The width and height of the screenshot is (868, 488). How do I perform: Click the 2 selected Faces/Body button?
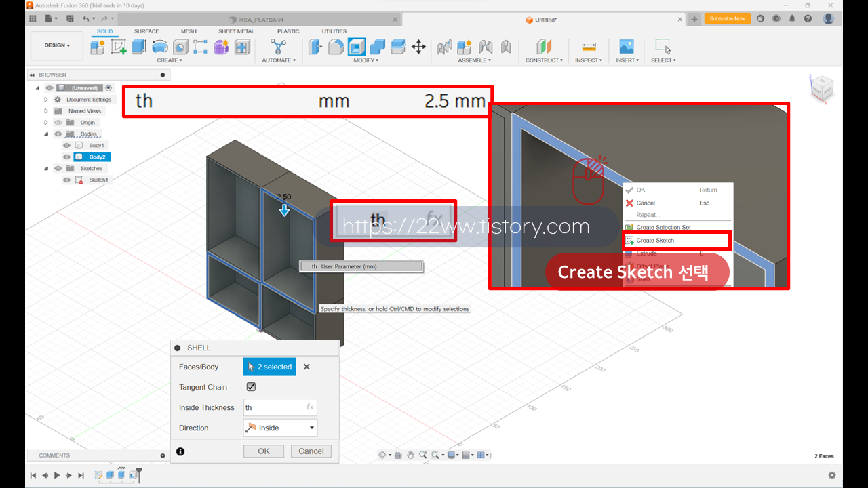[x=270, y=367]
